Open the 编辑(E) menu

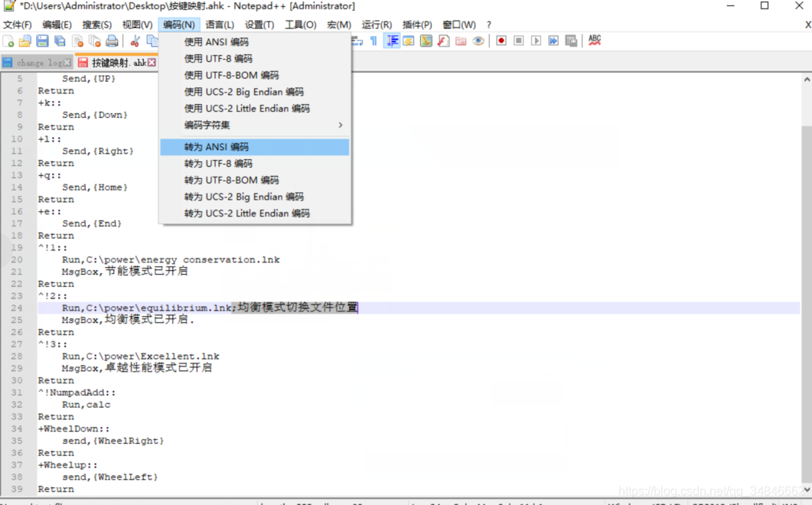(x=57, y=24)
